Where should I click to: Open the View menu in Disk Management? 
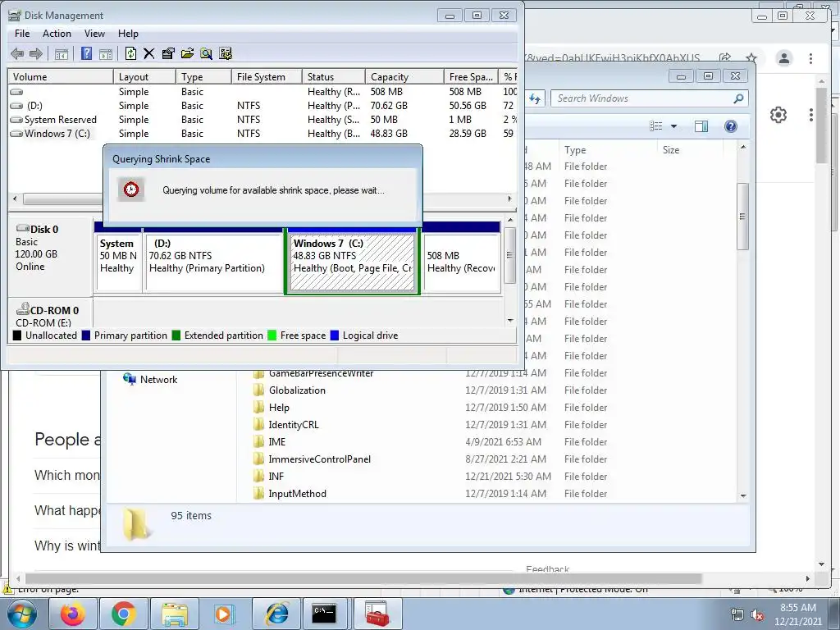[94, 33]
